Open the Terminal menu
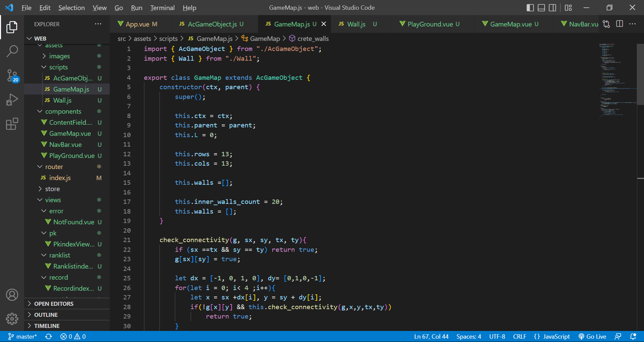This screenshot has height=342, width=644. coord(162,8)
